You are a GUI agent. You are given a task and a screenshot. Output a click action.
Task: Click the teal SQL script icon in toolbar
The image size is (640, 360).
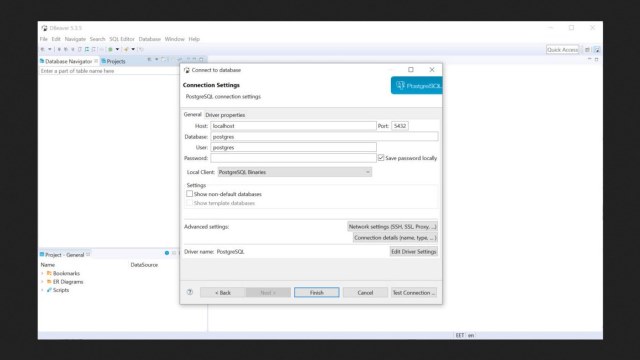coord(87,49)
